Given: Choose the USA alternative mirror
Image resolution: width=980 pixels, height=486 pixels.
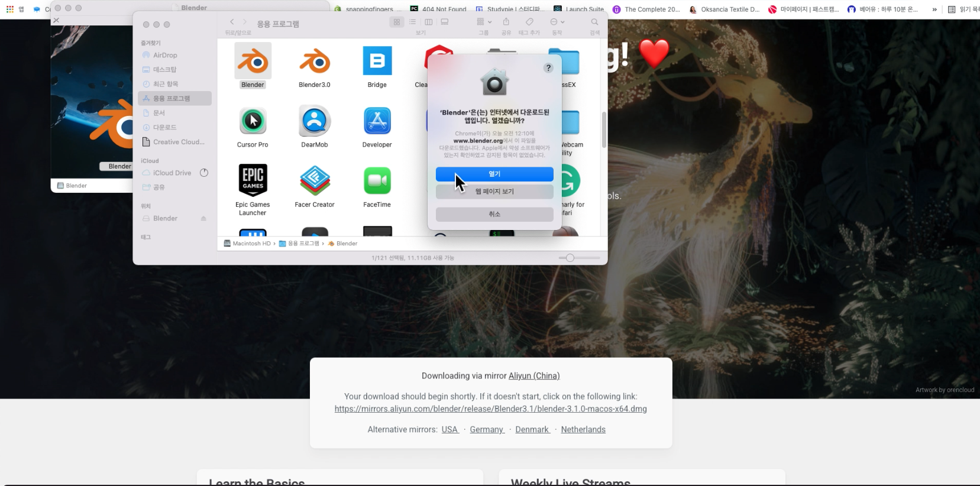Looking at the screenshot, I should click(x=450, y=430).
